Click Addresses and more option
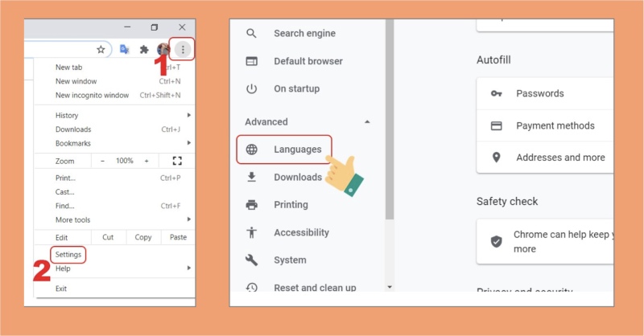This screenshot has height=336, width=644. pos(559,158)
